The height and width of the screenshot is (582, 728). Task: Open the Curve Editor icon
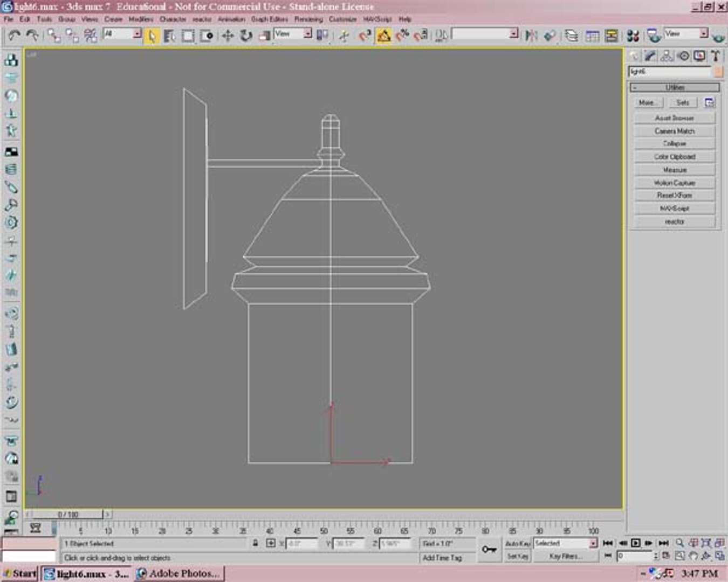(x=592, y=36)
